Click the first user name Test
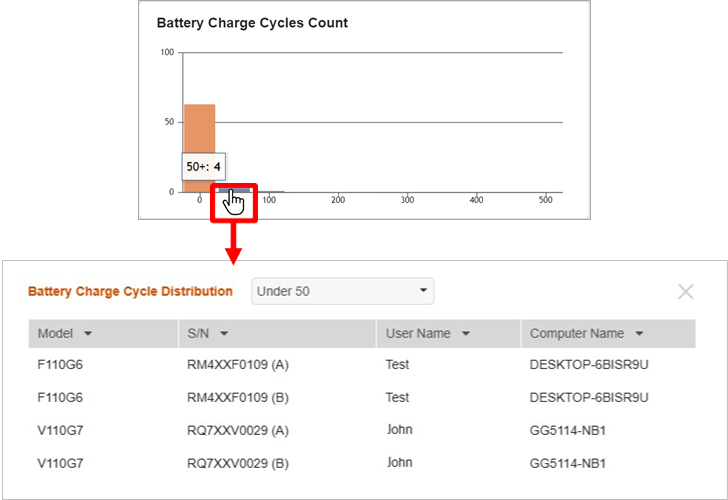The image size is (728, 500). coord(397,365)
